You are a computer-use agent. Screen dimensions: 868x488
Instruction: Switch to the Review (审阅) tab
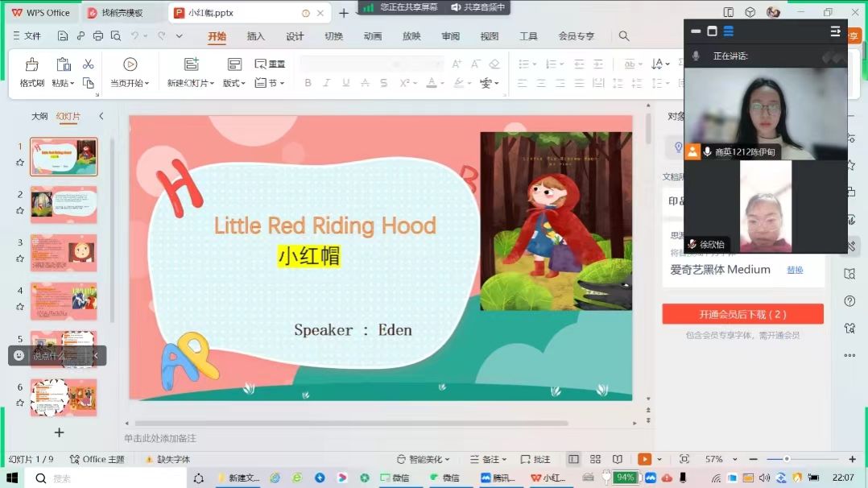click(451, 36)
